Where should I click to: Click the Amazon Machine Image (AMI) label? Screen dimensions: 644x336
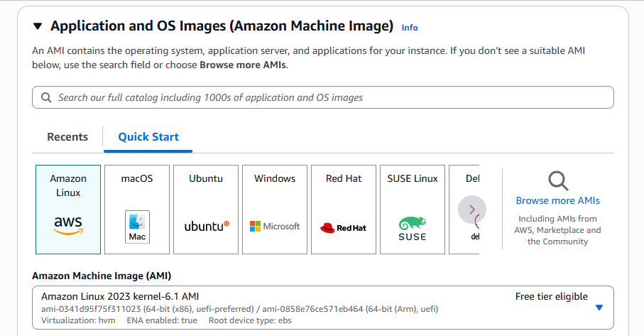(102, 276)
